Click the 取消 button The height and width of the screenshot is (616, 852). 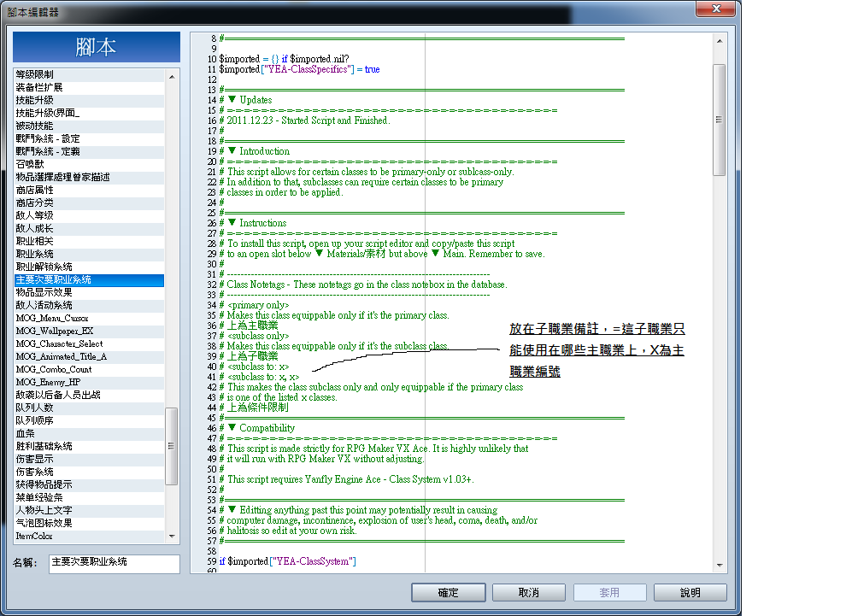point(529,593)
